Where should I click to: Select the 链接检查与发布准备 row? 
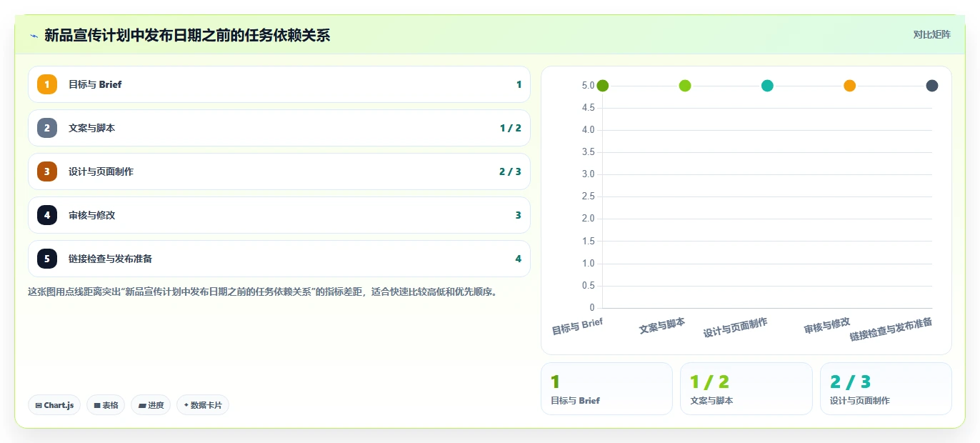279,259
